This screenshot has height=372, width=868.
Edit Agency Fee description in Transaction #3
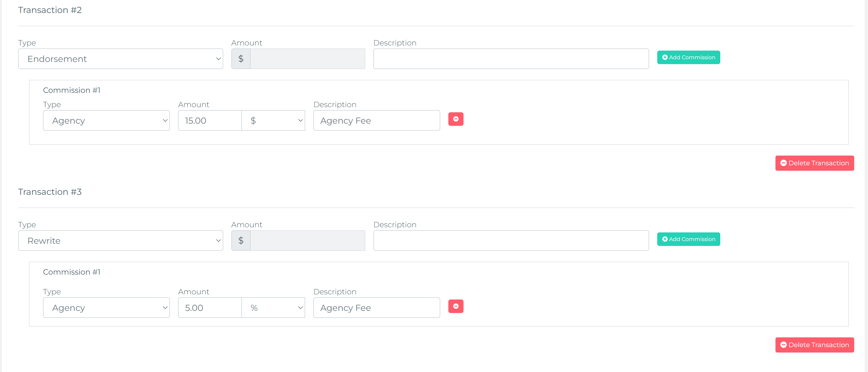coord(376,308)
